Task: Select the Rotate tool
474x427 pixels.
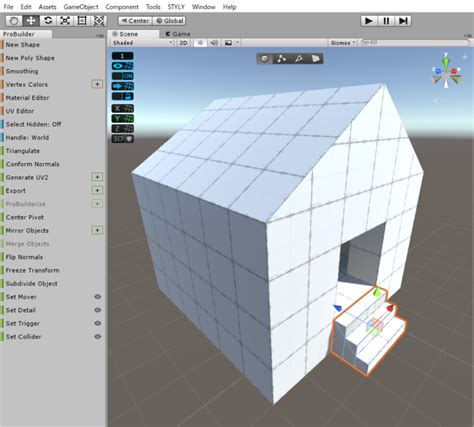Action: 48,21
